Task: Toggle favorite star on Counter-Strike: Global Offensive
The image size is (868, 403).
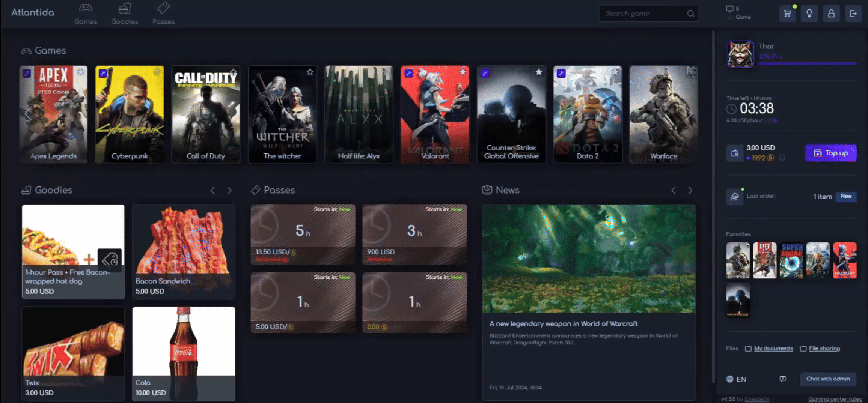Action: (x=539, y=72)
